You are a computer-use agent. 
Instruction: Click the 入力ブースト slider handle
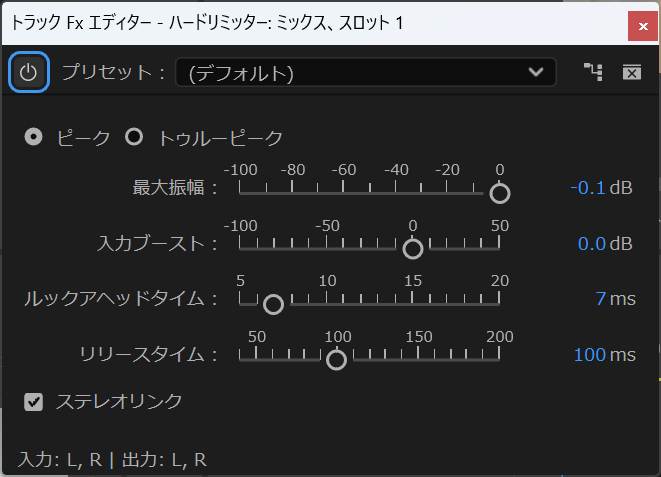412,249
